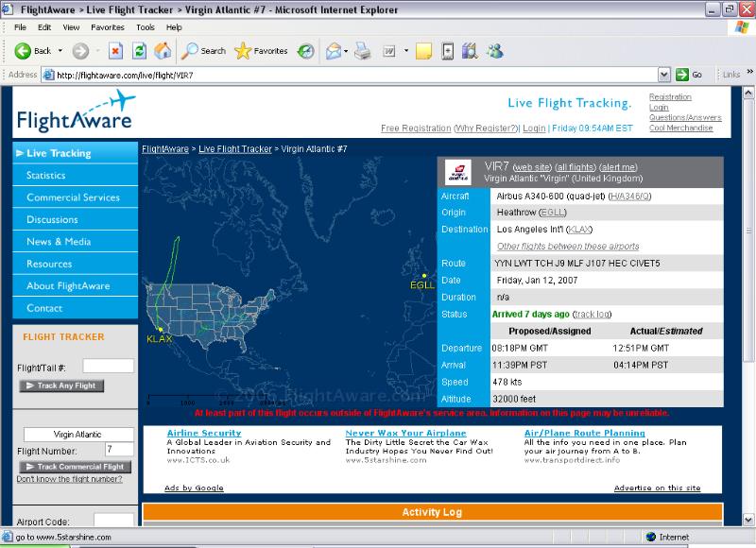Click the Stop loading icon

click(x=115, y=50)
